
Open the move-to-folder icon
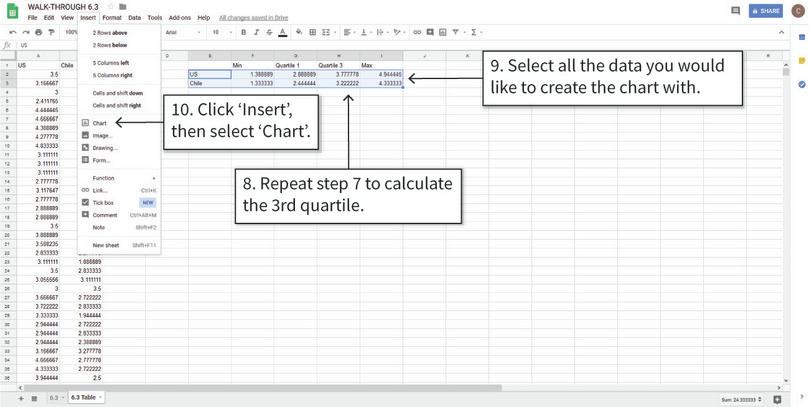click(x=122, y=6)
